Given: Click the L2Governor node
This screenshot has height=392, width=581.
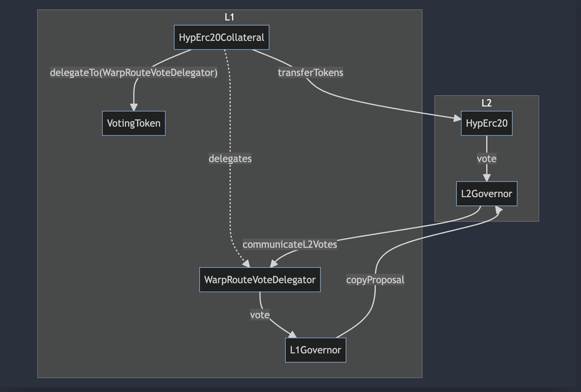Looking at the screenshot, I should click(487, 194).
